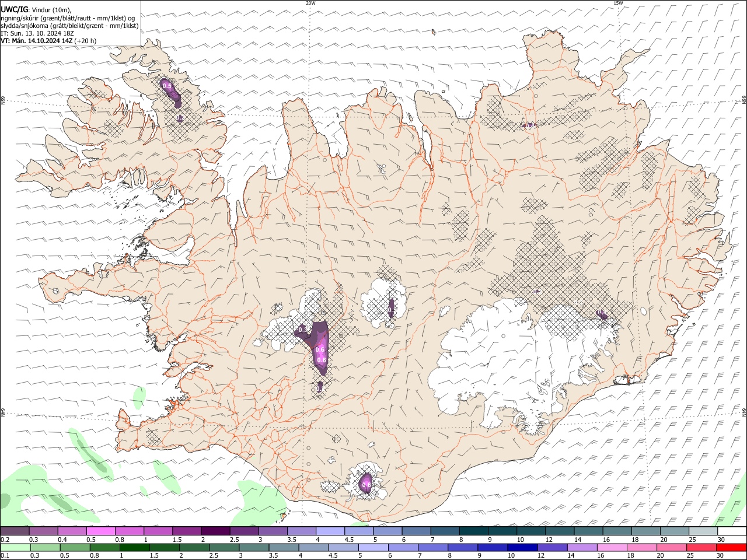Click the "15W" longitude label
Image resolution: width=747 pixels, height=560 pixels.
[x=618, y=3]
